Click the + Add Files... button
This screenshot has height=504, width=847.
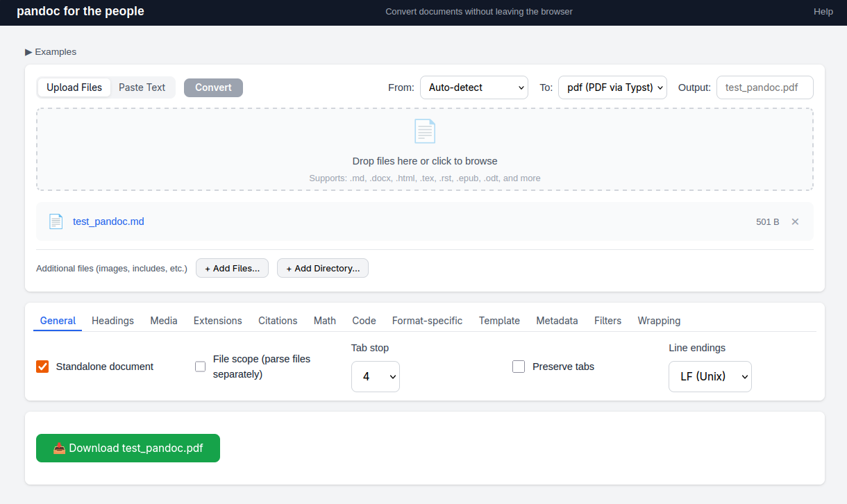click(x=232, y=268)
